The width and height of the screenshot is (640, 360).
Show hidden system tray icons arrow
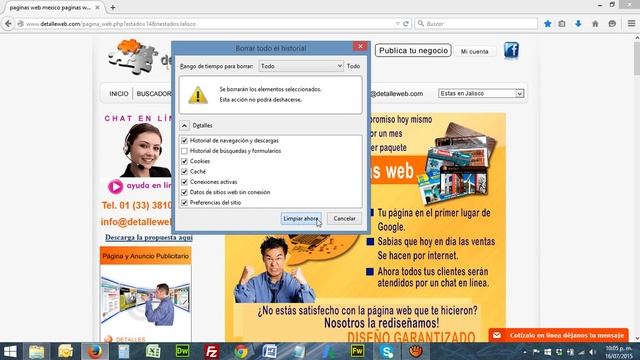524,352
